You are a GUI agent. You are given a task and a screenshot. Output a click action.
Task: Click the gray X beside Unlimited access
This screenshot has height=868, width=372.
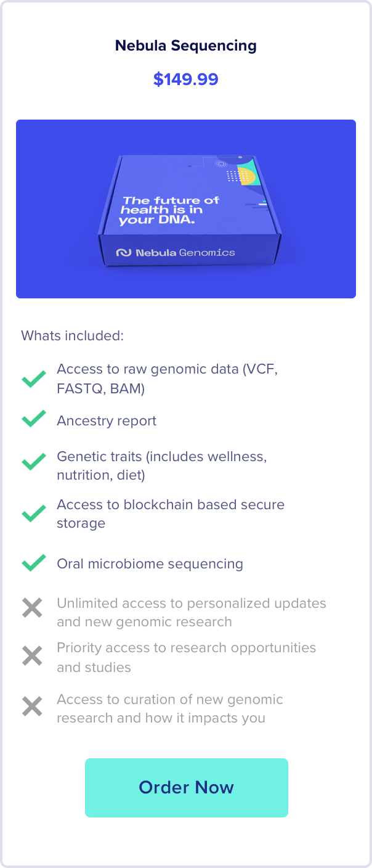coord(32,608)
